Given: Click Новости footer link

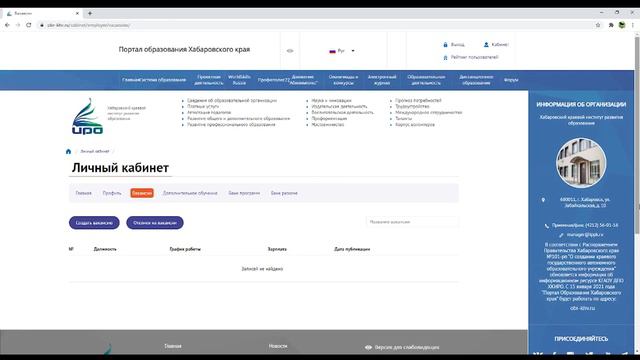Looking at the screenshot, I should coord(278,346).
